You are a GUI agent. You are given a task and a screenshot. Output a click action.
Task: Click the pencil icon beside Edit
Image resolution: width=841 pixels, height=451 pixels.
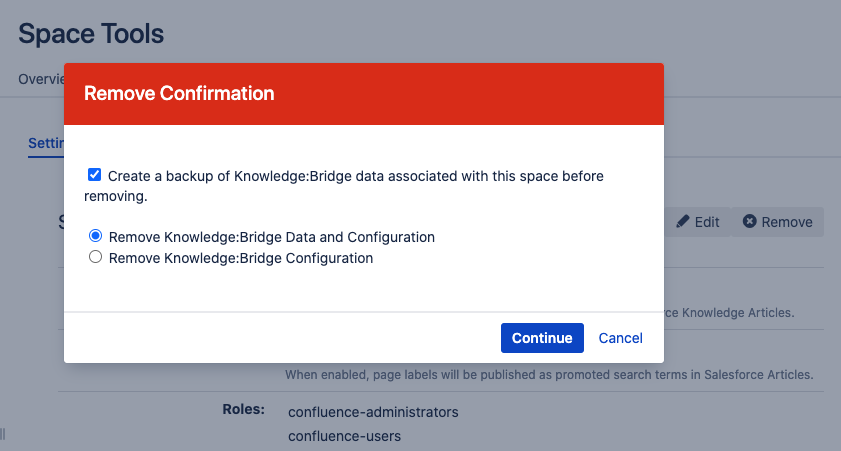pyautogui.click(x=683, y=222)
